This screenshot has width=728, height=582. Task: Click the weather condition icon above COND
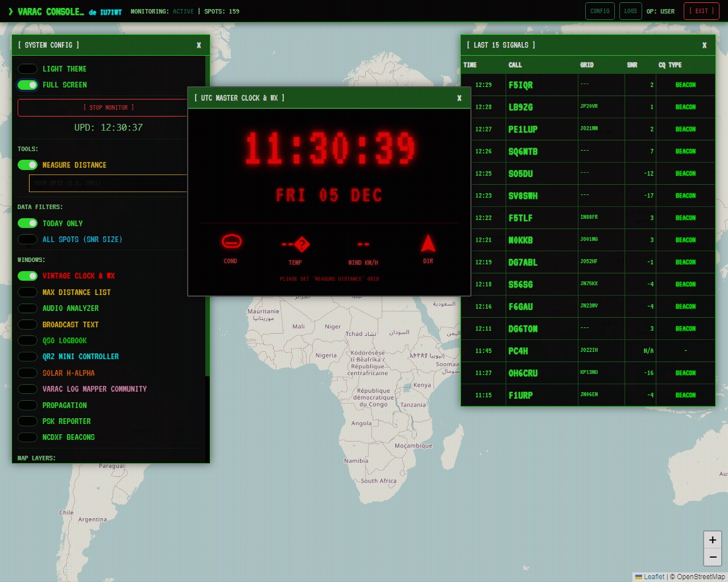click(231, 242)
